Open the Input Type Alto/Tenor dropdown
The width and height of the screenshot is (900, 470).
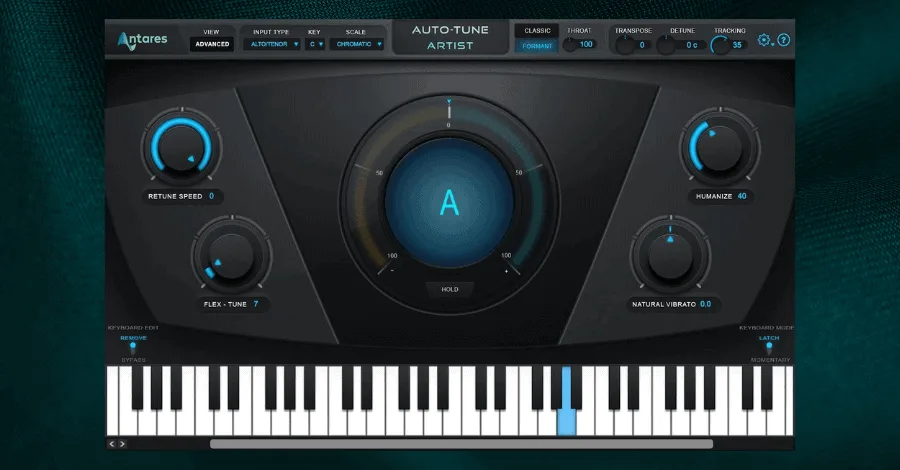(271, 44)
